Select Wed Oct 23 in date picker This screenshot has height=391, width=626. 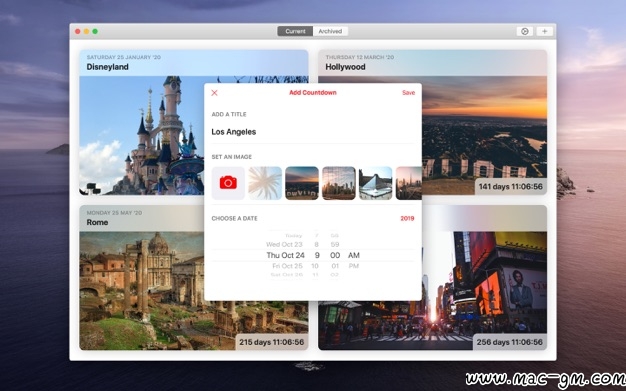pos(284,244)
